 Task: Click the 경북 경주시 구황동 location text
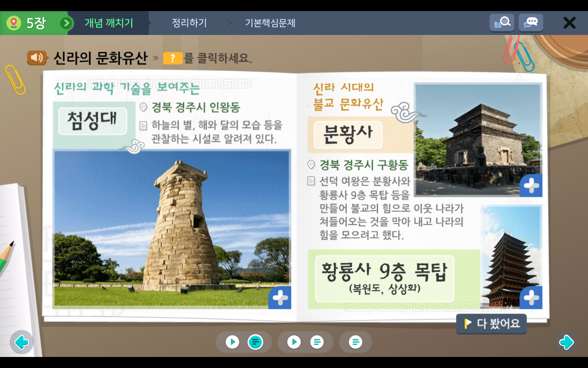coord(364,165)
